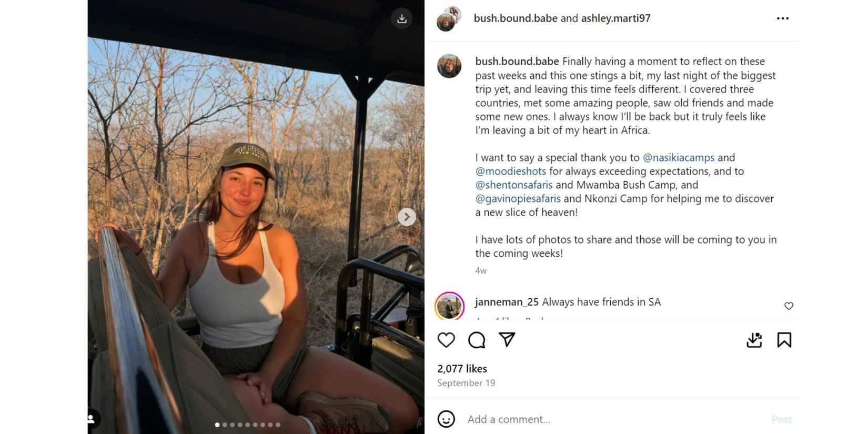Click the download icon on the photo
The width and height of the screenshot is (868, 434).
[402, 18]
